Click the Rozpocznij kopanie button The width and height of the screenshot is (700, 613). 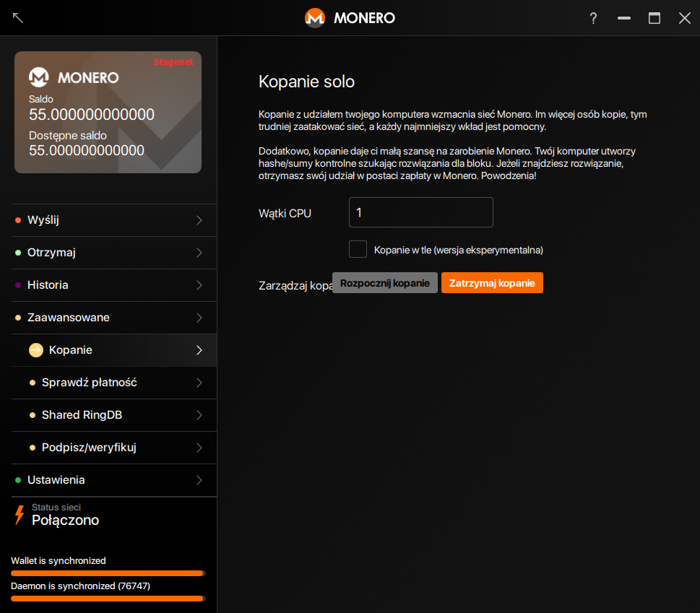coord(385,283)
